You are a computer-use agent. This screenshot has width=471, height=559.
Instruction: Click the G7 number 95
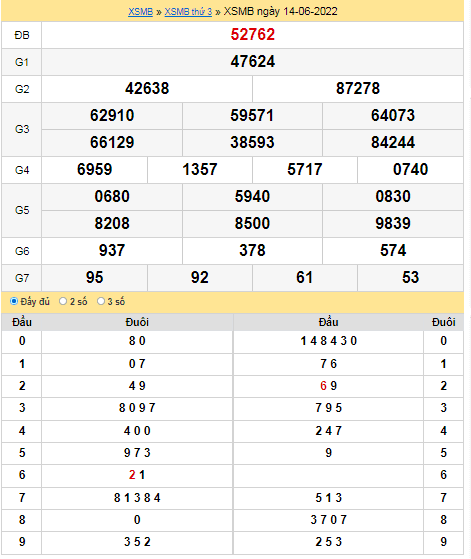click(94, 277)
